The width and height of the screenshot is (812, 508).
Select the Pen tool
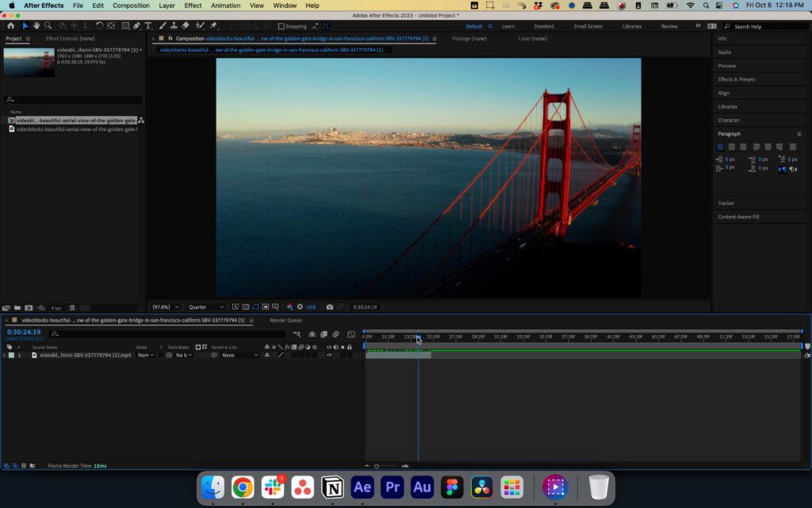coord(137,25)
